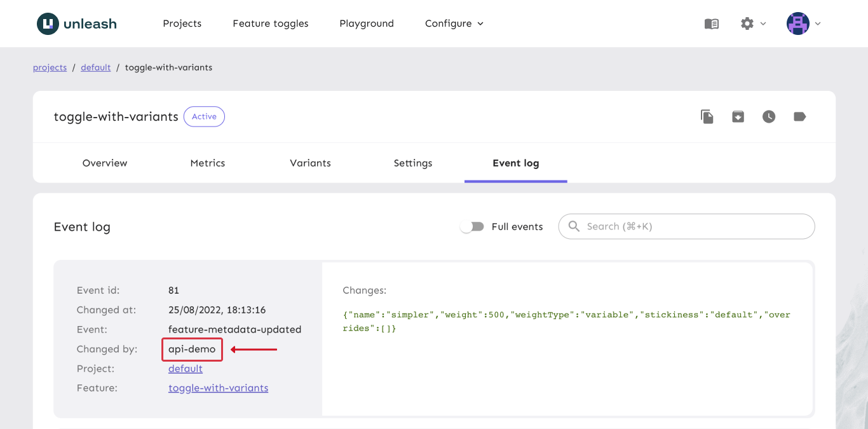This screenshot has height=429, width=868.
Task: Expand the profile avatar chevron
Action: tap(818, 24)
